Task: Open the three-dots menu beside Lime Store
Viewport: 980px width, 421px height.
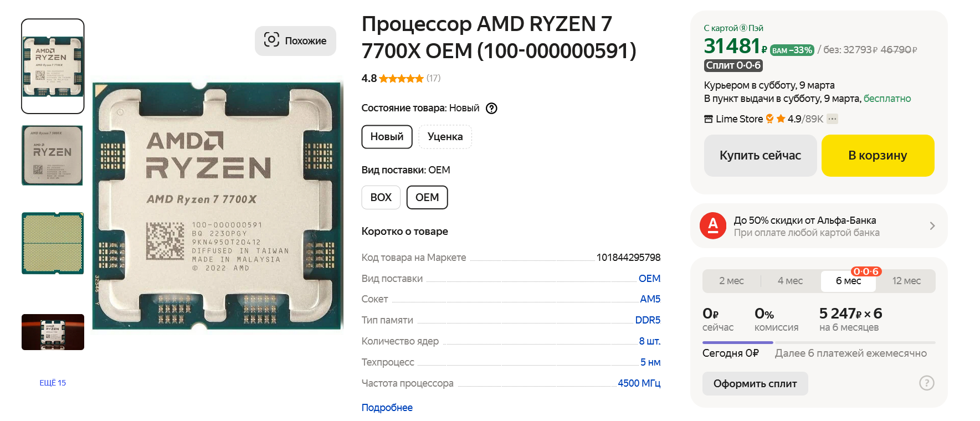Action: [x=832, y=119]
